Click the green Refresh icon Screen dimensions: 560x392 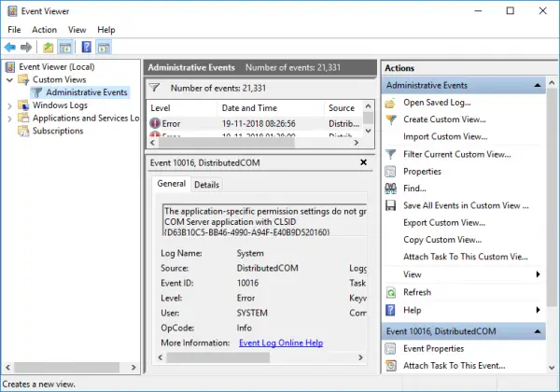point(391,292)
